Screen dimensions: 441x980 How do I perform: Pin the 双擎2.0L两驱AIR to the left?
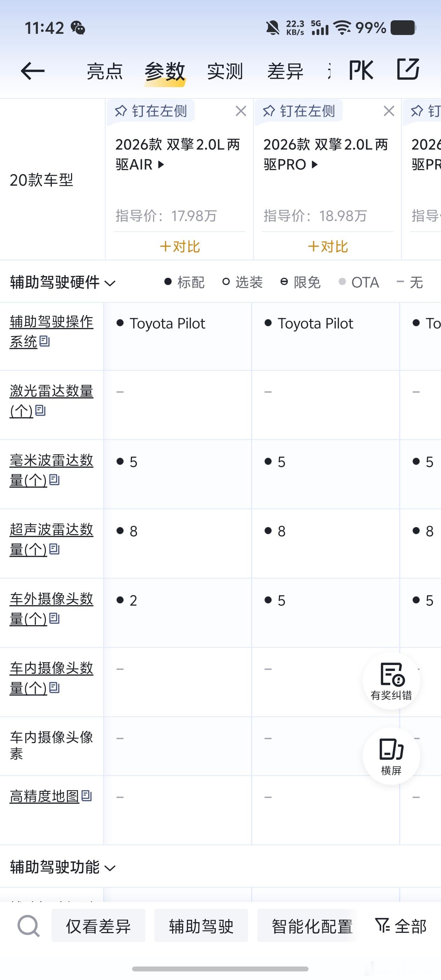[x=152, y=111]
